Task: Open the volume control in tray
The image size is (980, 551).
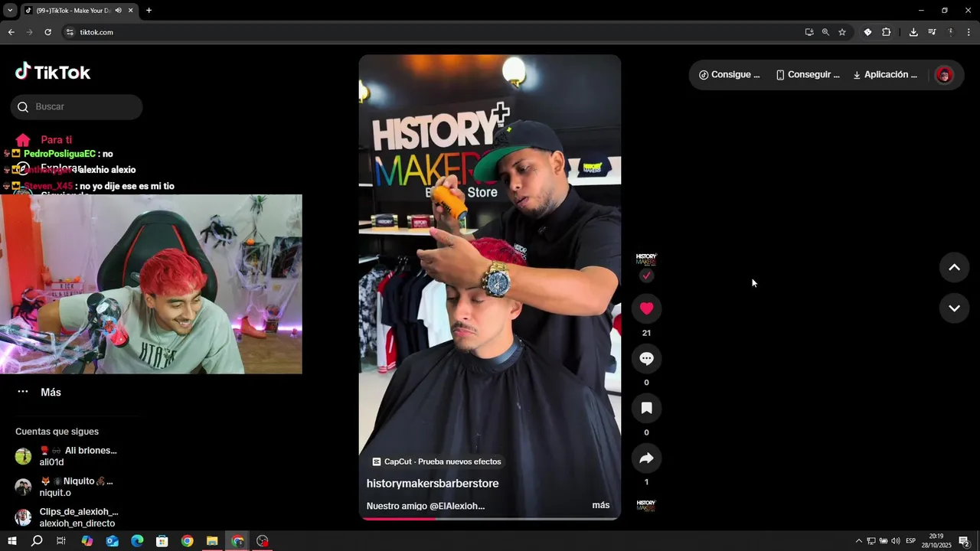Action: (896, 541)
